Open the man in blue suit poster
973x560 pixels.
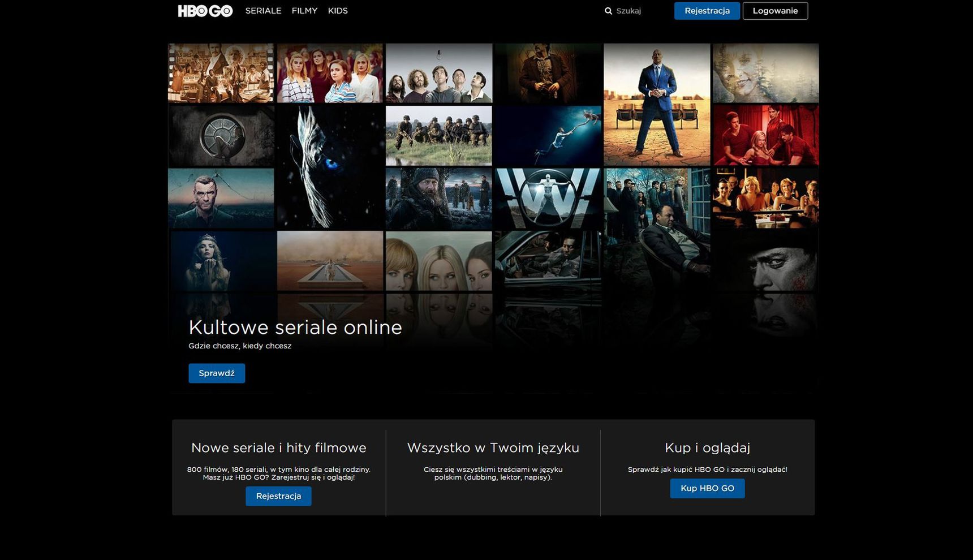(657, 105)
